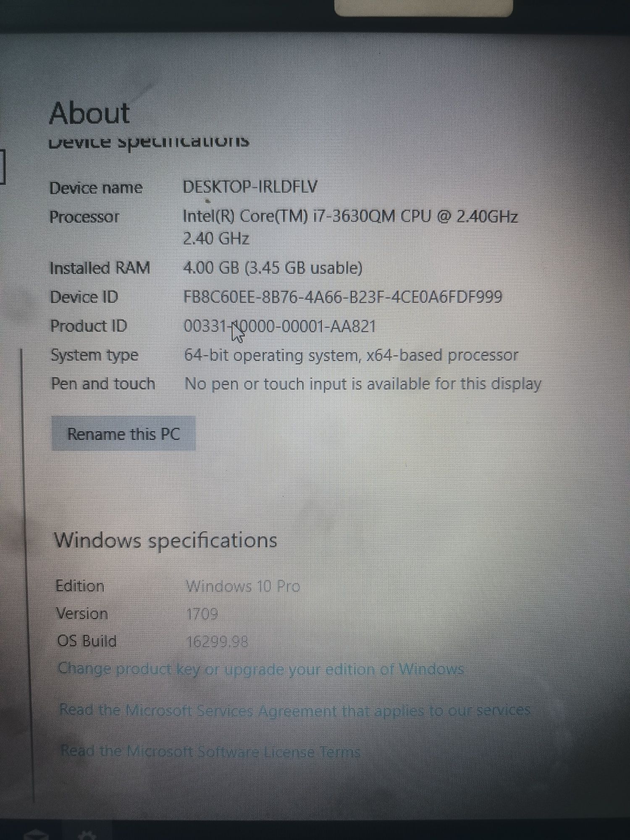This screenshot has width=630, height=840.
Task: Select edition value Windows 10 Pro
Action: pos(243,586)
